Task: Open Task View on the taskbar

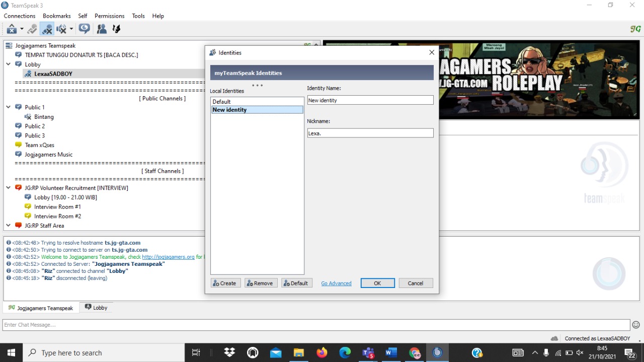Action: click(x=196, y=352)
